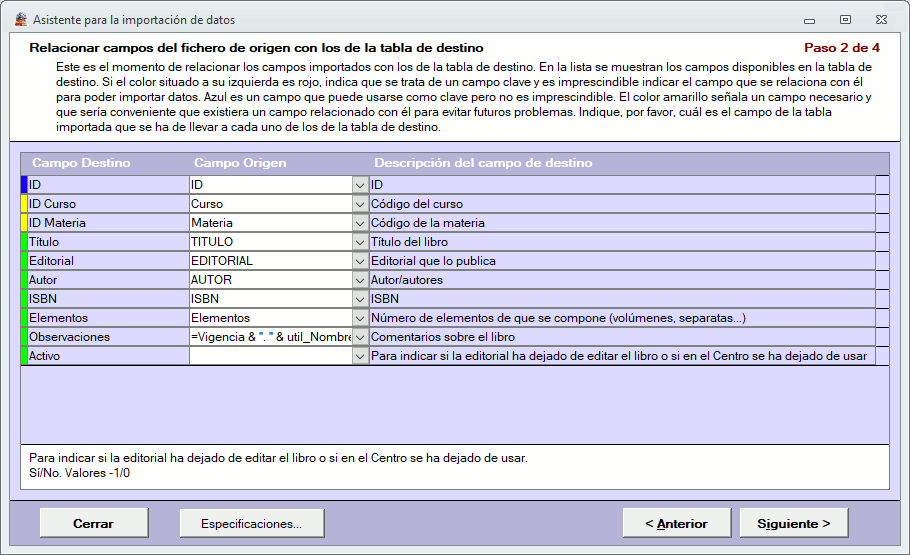
Task: Select the ID Curso destination field
Action: pyautogui.click(x=108, y=204)
